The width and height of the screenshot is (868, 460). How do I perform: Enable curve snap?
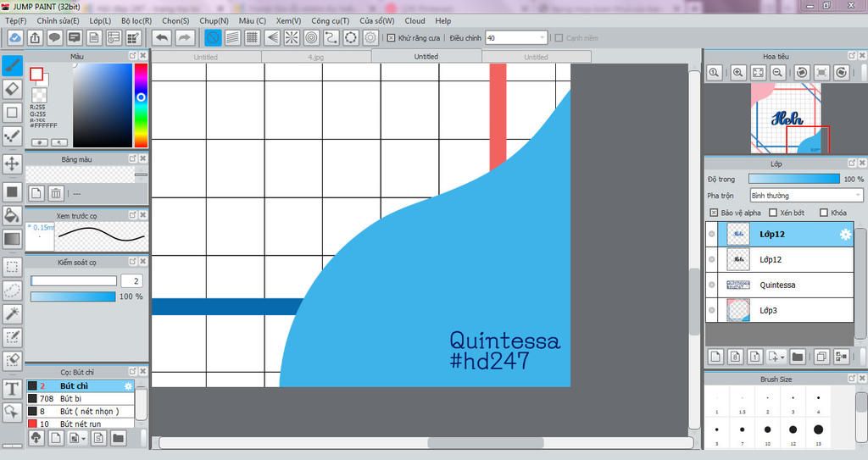tap(331, 37)
